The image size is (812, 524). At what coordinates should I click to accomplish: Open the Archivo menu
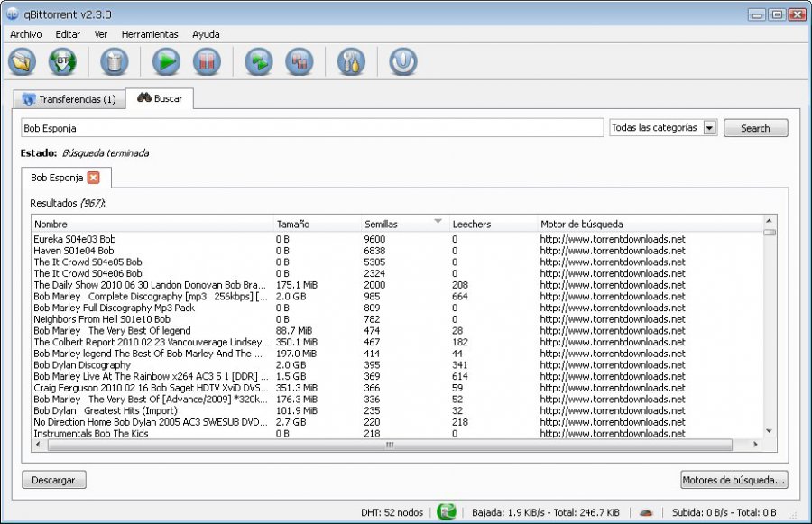coord(26,34)
